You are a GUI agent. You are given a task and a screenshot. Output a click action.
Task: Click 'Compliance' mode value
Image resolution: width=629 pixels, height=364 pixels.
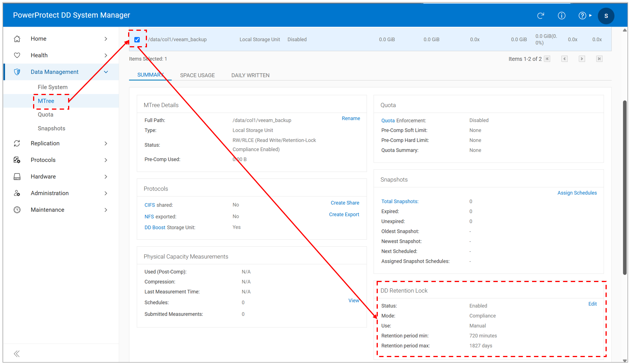tap(482, 316)
